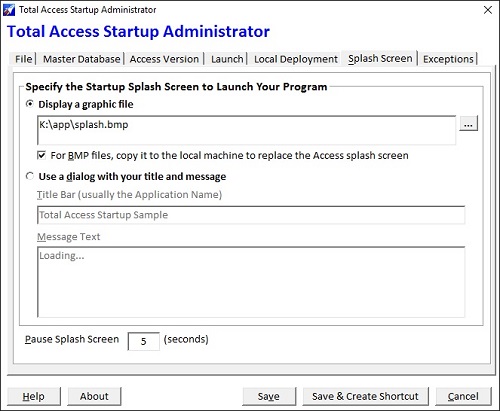This screenshot has width=500, height=411.
Task: Save the settings
Action: [x=269, y=396]
